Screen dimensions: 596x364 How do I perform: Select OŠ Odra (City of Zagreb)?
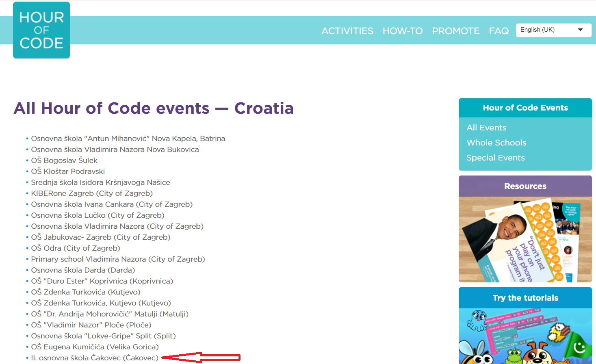pyautogui.click(x=76, y=248)
